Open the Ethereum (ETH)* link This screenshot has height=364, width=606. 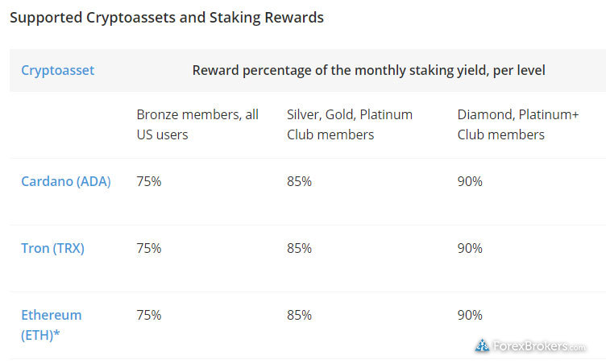pos(52,325)
